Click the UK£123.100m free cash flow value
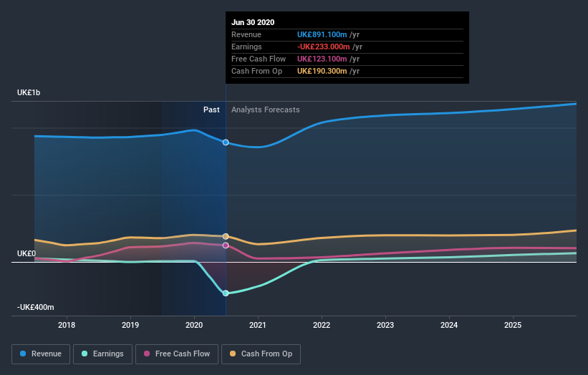Image resolution: width=588 pixels, height=375 pixels. click(322, 59)
